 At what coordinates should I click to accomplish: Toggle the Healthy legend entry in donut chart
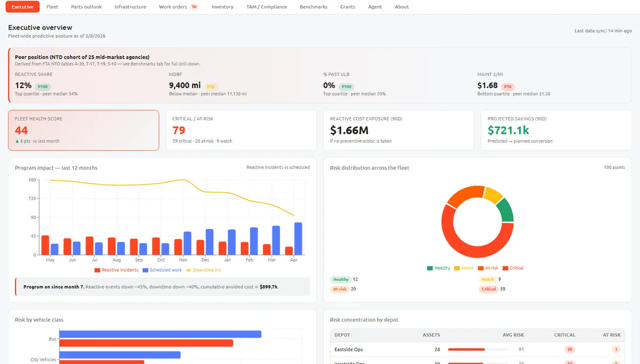(x=438, y=268)
